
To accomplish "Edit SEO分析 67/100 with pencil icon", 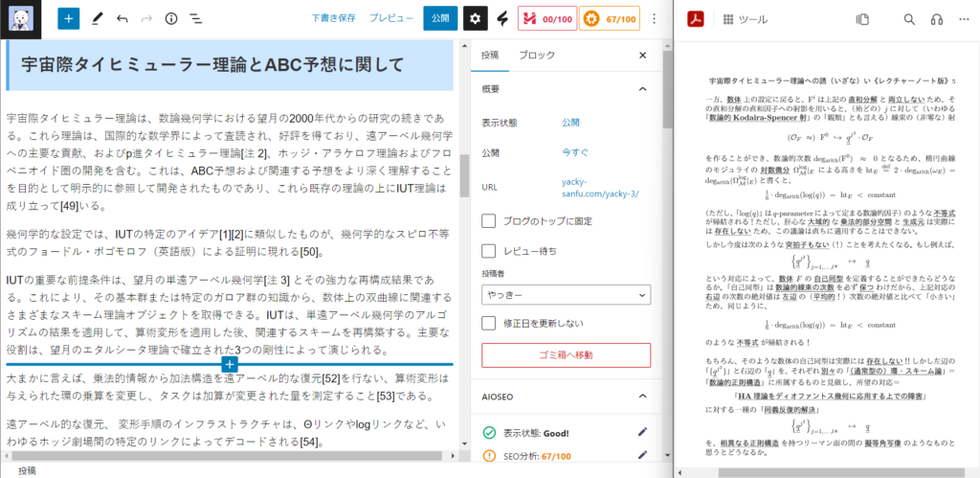I will click(x=642, y=455).
